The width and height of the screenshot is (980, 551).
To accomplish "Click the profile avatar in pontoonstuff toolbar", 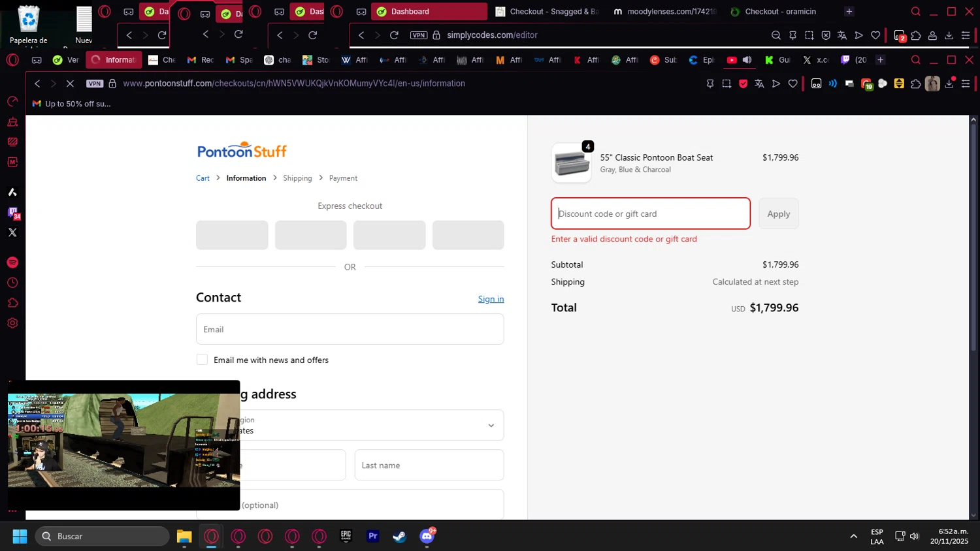I will 932,84.
